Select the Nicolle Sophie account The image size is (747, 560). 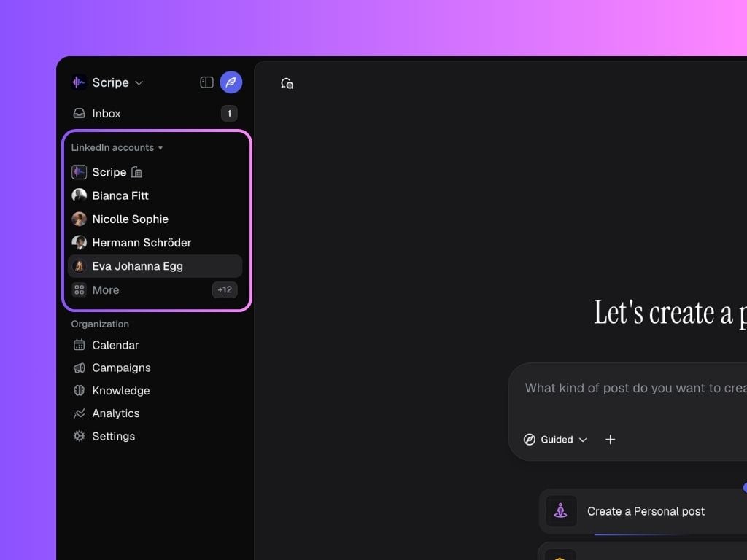coord(155,219)
